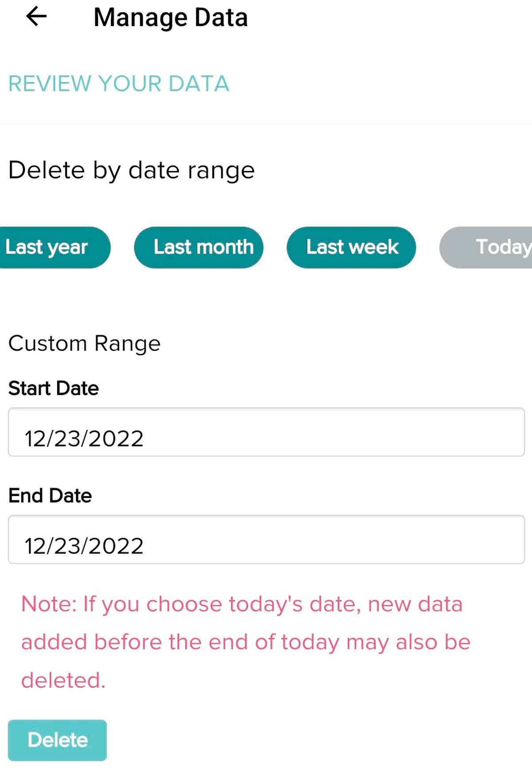532x768 pixels.
Task: Open the Start Date field
Action: [x=266, y=438]
